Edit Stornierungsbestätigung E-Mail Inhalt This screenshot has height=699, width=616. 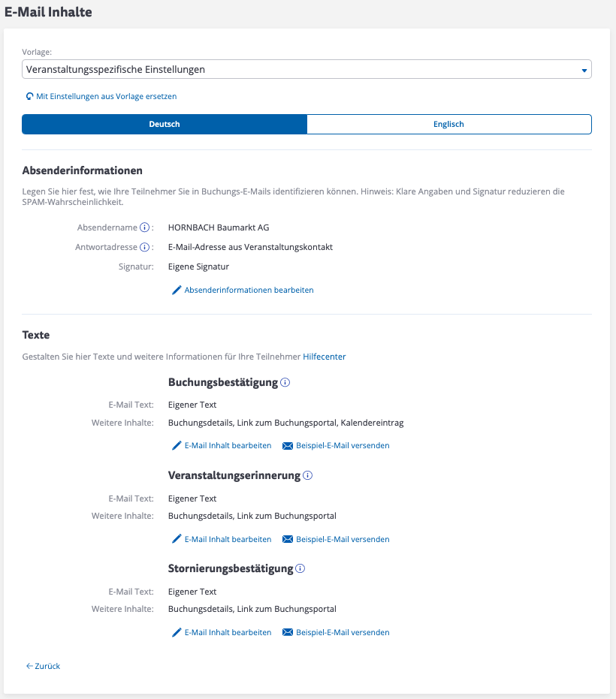pyautogui.click(x=228, y=633)
